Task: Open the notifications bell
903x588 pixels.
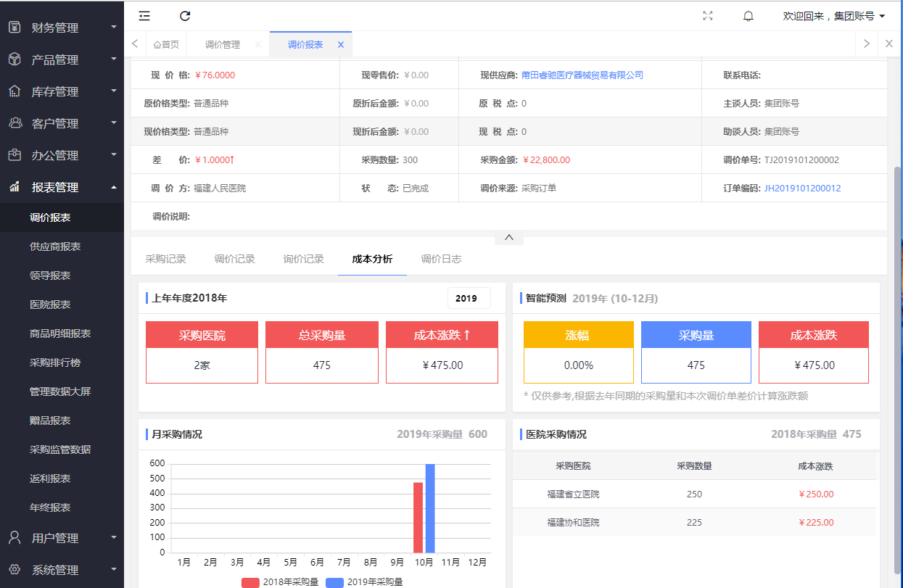Action: (x=749, y=16)
